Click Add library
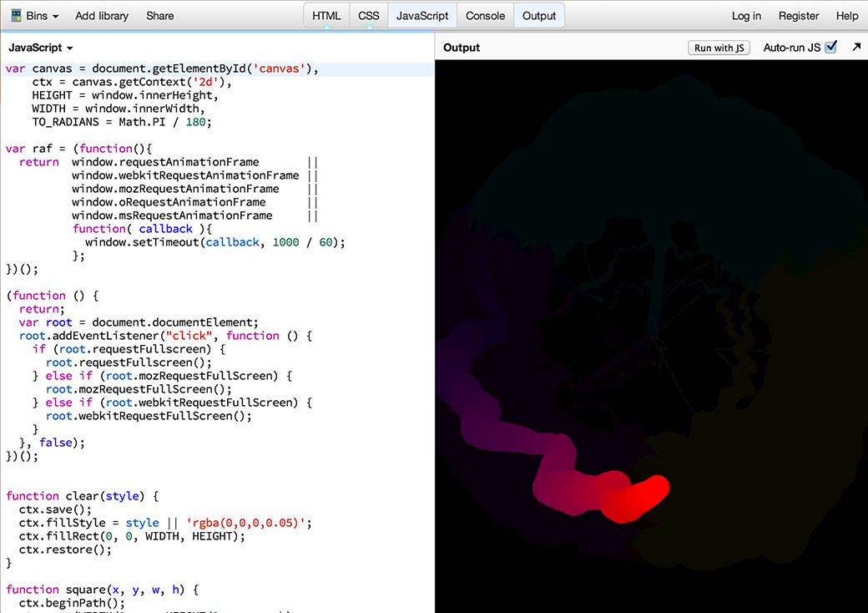This screenshot has height=613, width=868. (102, 16)
